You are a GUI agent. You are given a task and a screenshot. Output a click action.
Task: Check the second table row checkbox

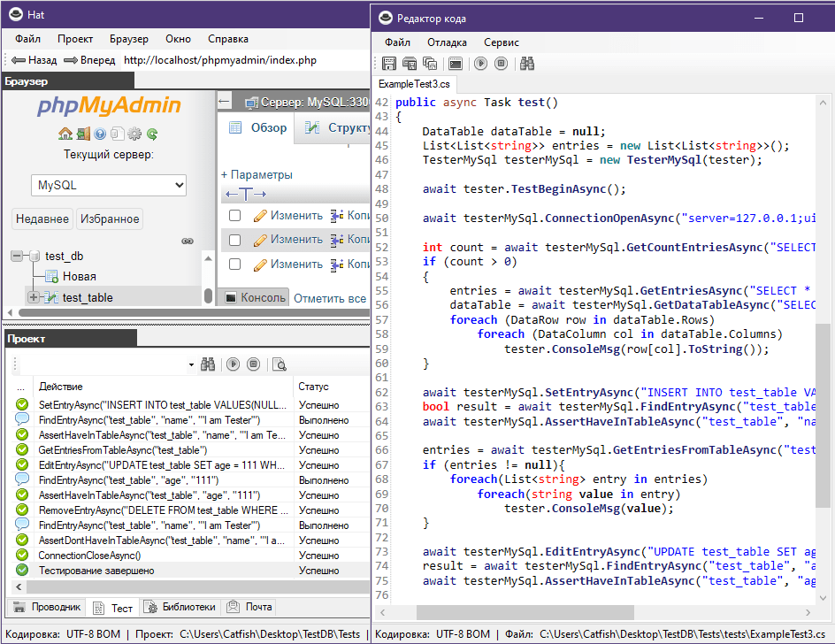234,240
